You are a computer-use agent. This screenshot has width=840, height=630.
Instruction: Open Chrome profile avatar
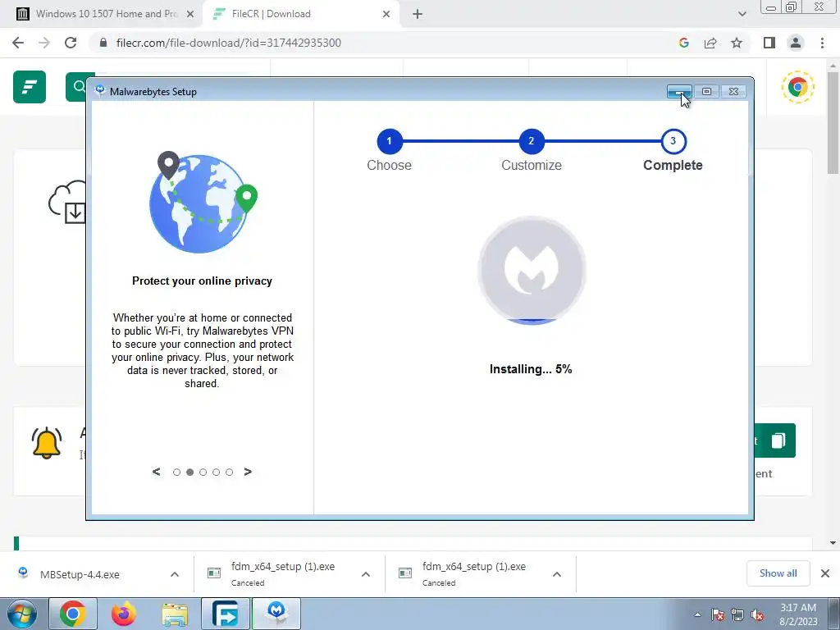tap(796, 43)
